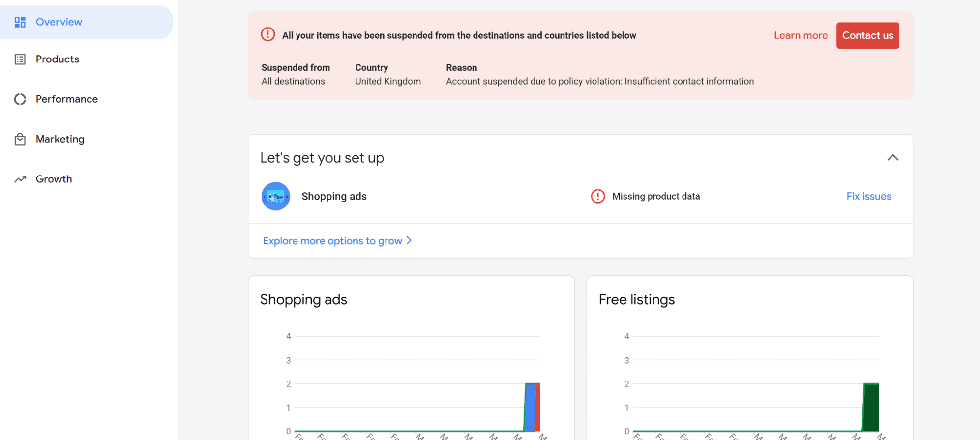Collapse the "Let's get you set up" card

(x=893, y=158)
